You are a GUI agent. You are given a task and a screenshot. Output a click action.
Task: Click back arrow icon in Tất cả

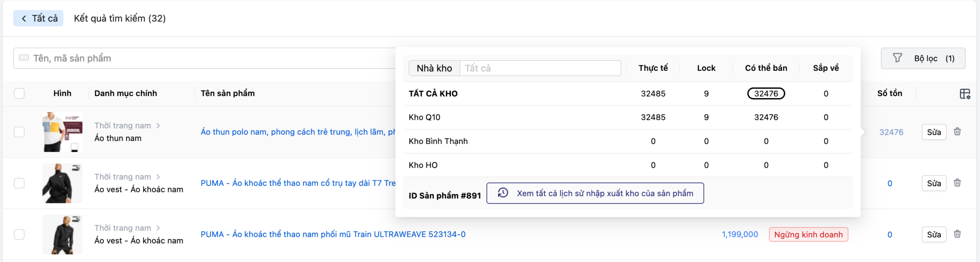pyautogui.click(x=24, y=18)
